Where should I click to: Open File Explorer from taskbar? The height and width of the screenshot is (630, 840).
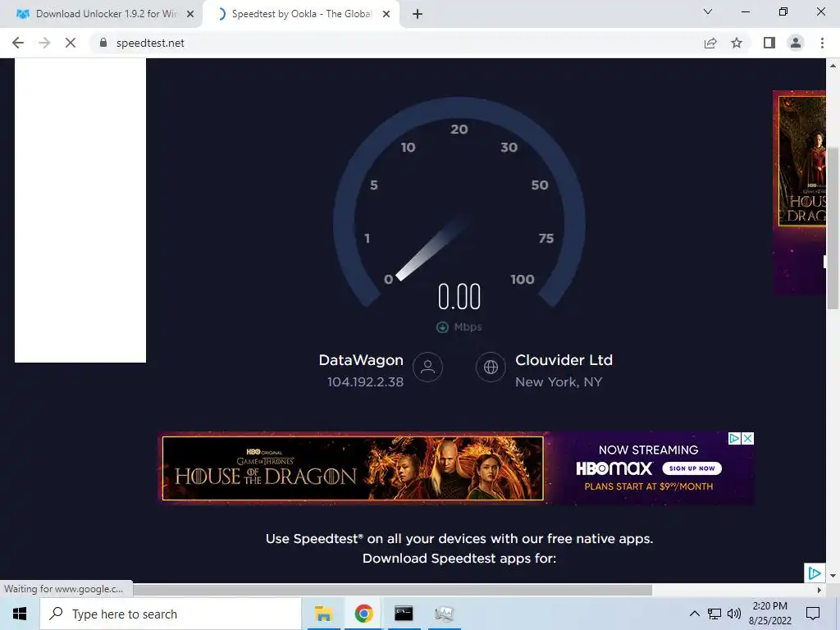click(323, 614)
